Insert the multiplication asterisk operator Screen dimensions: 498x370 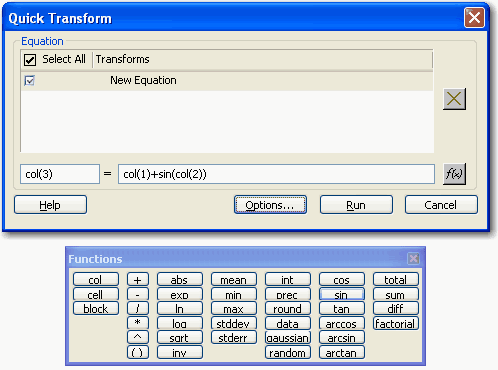click(138, 323)
